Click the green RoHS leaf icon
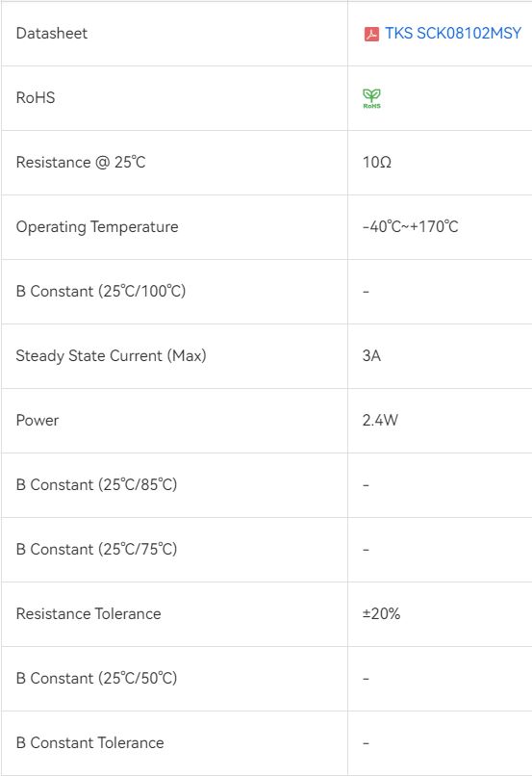532x776 pixels. tap(371, 98)
